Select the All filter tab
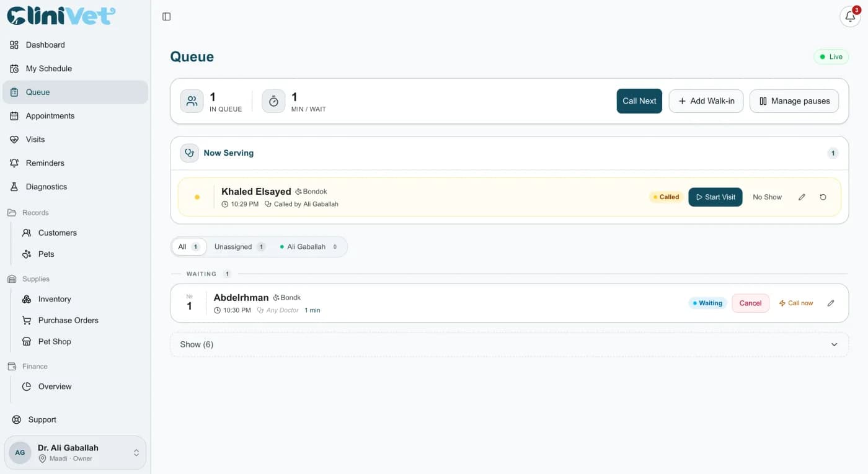The width and height of the screenshot is (868, 474). [188, 247]
